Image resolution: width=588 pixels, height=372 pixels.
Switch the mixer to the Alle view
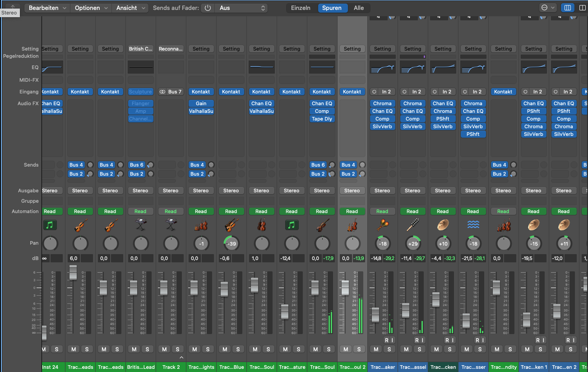[359, 8]
